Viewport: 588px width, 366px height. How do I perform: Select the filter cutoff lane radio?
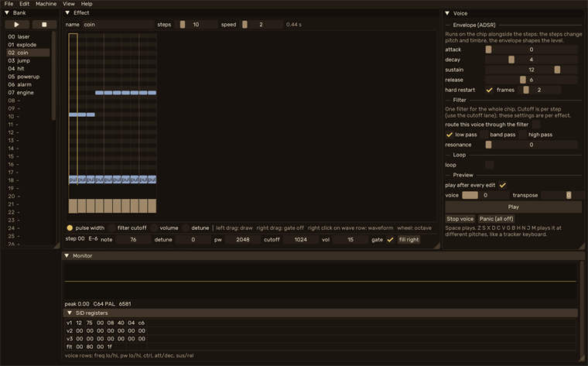(x=111, y=227)
